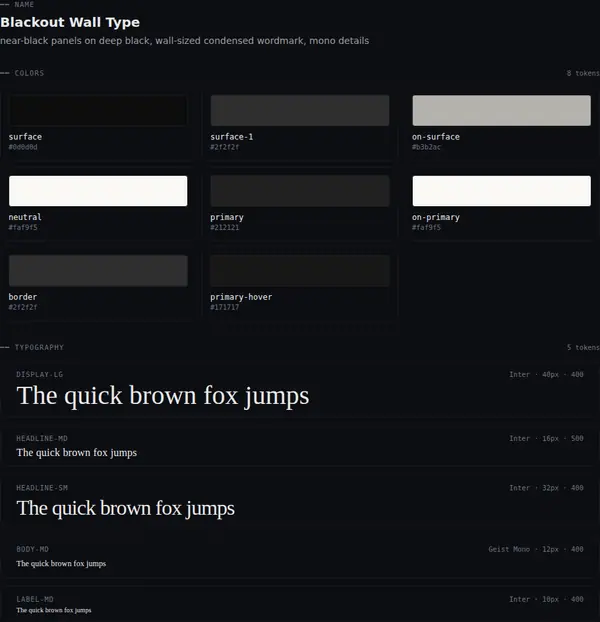Click the '#212121' hex value
This screenshot has width=600, height=622.
[x=224, y=227]
